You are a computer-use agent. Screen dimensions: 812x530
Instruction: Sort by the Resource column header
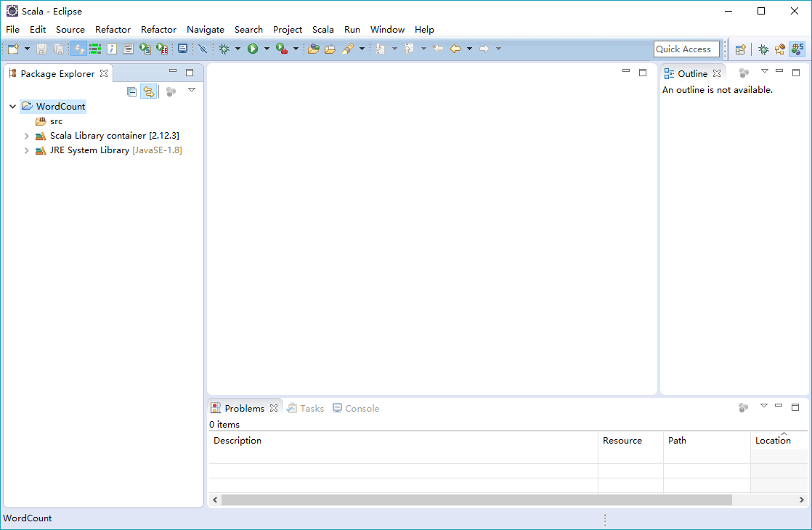coord(630,441)
